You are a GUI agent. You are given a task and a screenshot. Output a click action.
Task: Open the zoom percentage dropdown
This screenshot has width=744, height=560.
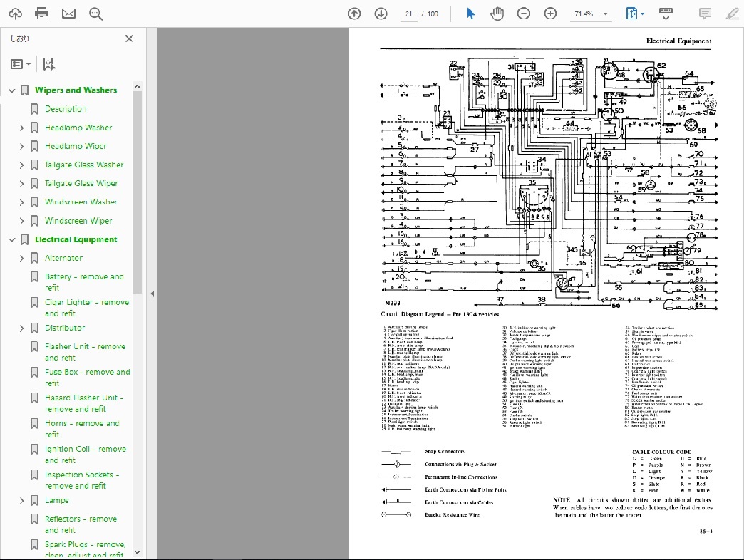605,14
